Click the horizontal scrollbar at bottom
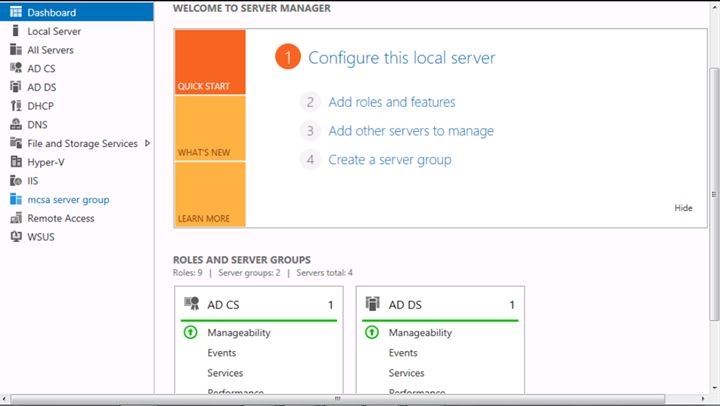The width and height of the screenshot is (720, 406). 338,399
